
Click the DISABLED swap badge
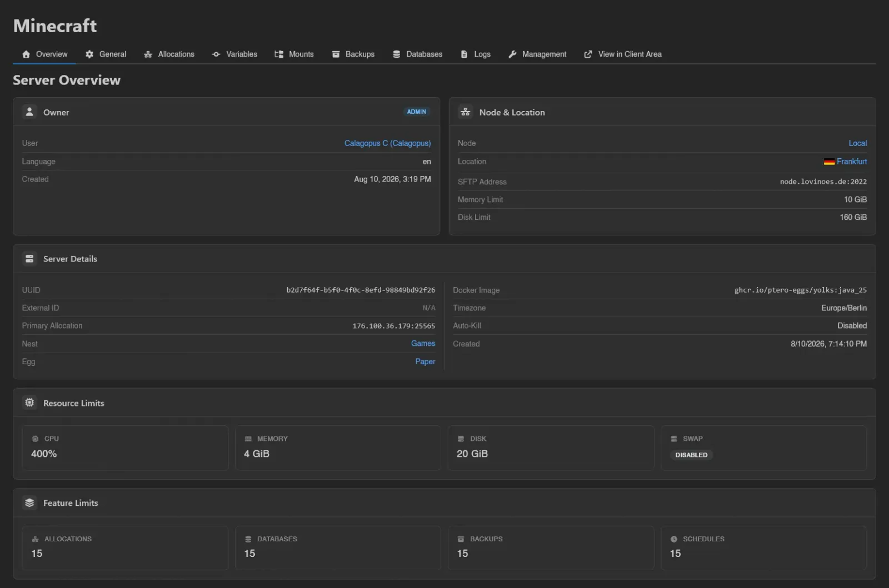click(x=691, y=455)
